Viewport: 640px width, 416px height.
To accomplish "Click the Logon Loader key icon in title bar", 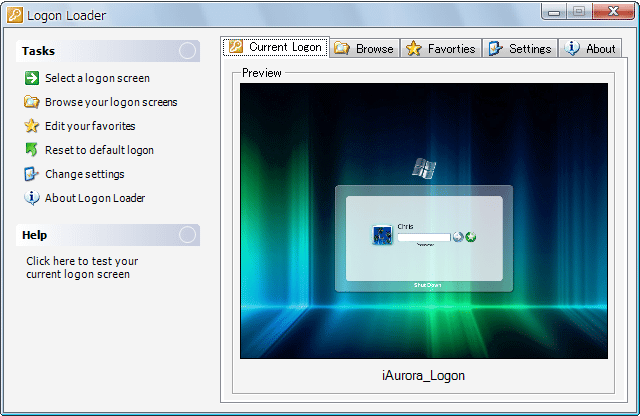I will [15, 15].
